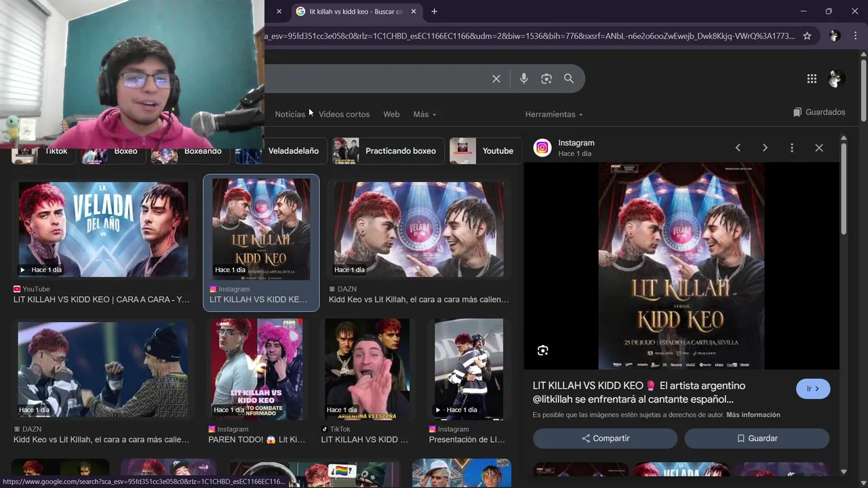Expand the Herramientas dropdown

point(553,115)
